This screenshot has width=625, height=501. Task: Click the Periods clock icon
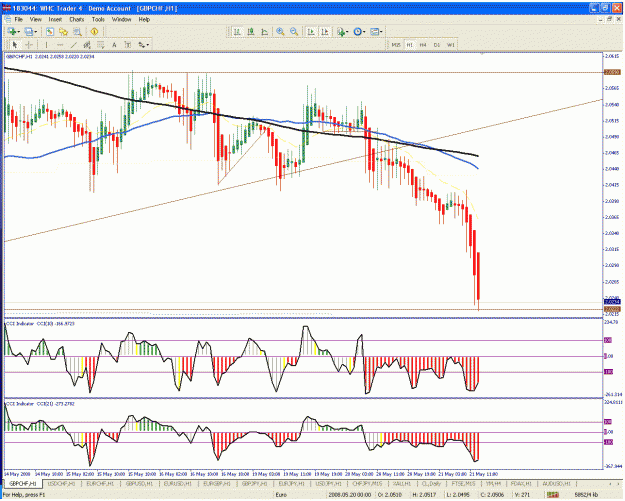coord(357,31)
